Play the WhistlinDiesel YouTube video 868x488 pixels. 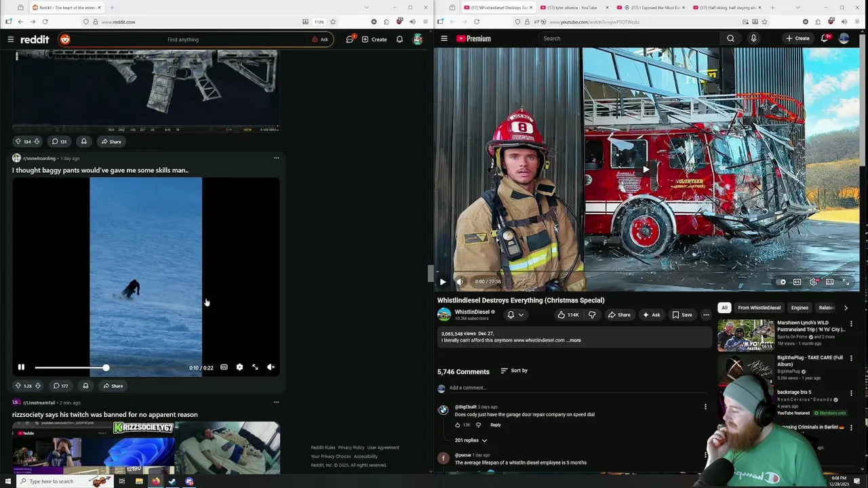coord(443,282)
